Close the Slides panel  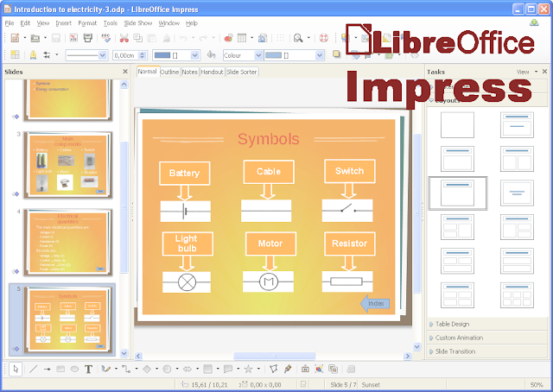[x=125, y=72]
